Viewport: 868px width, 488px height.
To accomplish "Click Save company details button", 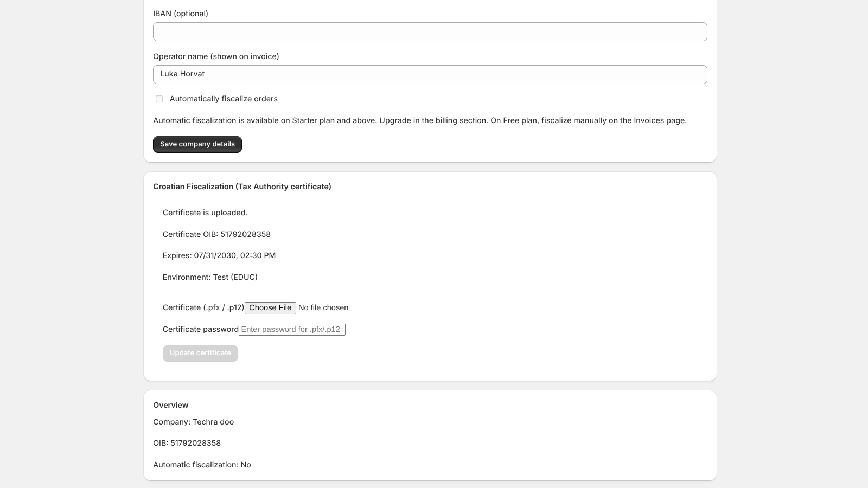I will (x=197, y=144).
